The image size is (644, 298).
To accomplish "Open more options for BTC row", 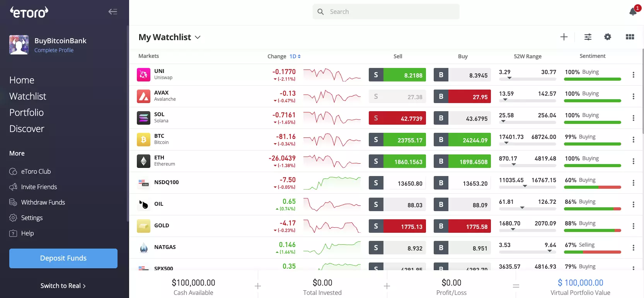I will point(633,139).
